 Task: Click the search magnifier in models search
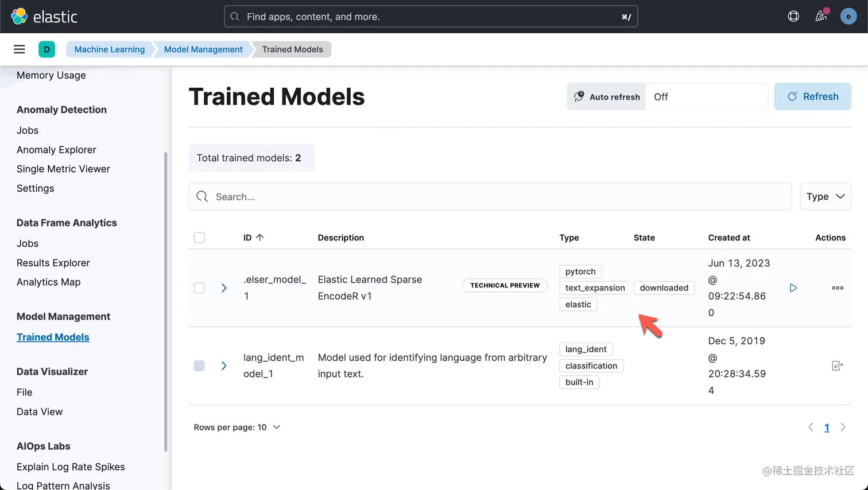[202, 197]
